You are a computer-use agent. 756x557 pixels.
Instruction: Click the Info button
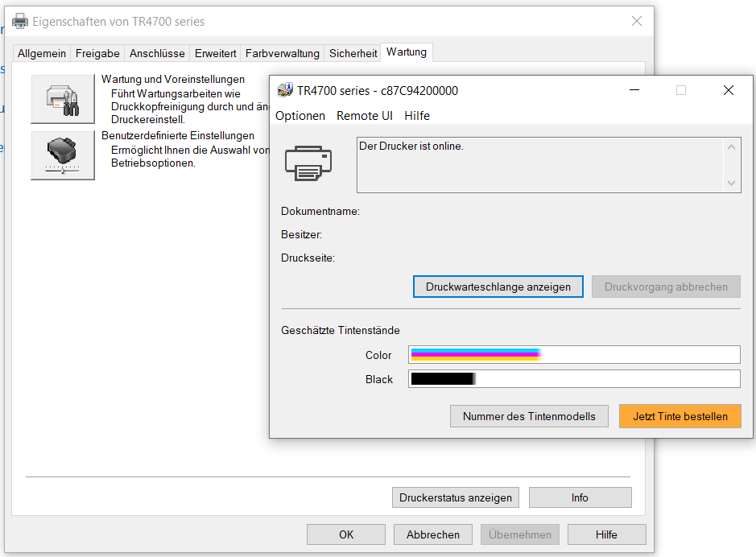point(580,497)
